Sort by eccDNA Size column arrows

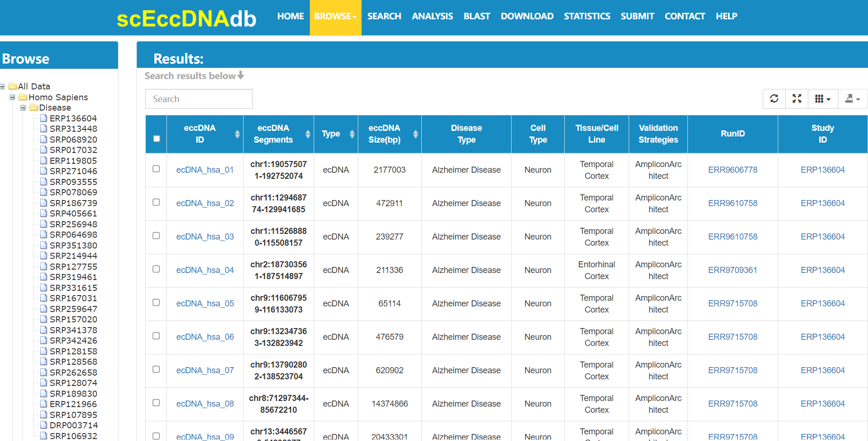tap(415, 134)
